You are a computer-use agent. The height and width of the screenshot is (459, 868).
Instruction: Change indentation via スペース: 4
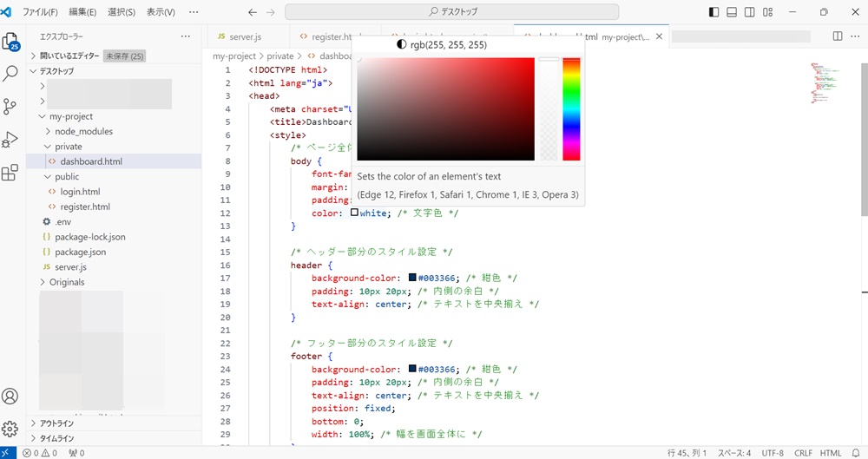(734, 453)
